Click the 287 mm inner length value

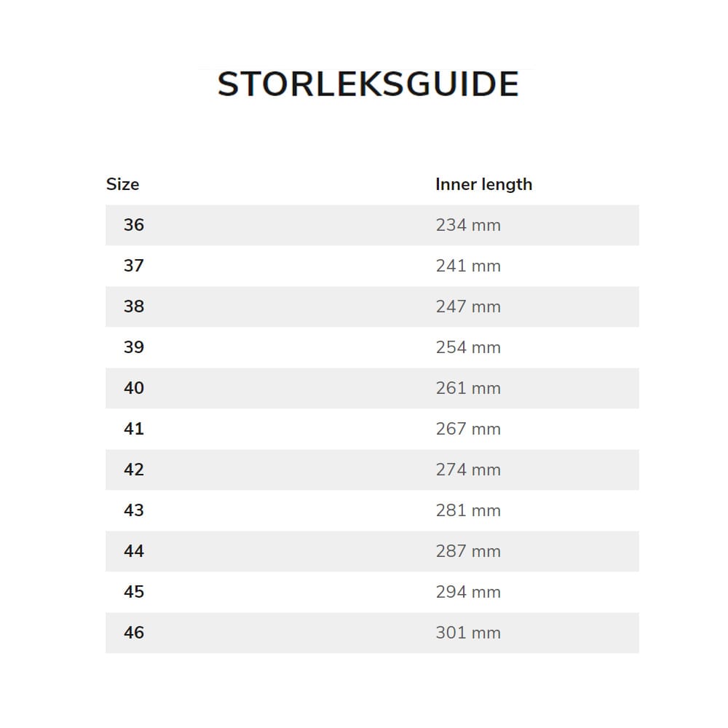point(468,551)
